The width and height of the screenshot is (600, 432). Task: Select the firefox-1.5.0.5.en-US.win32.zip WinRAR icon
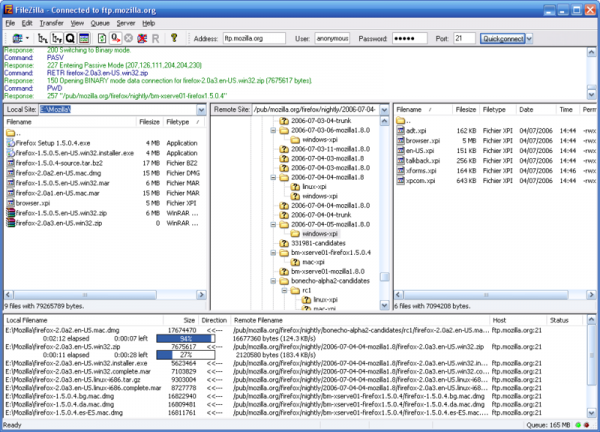[x=11, y=213]
